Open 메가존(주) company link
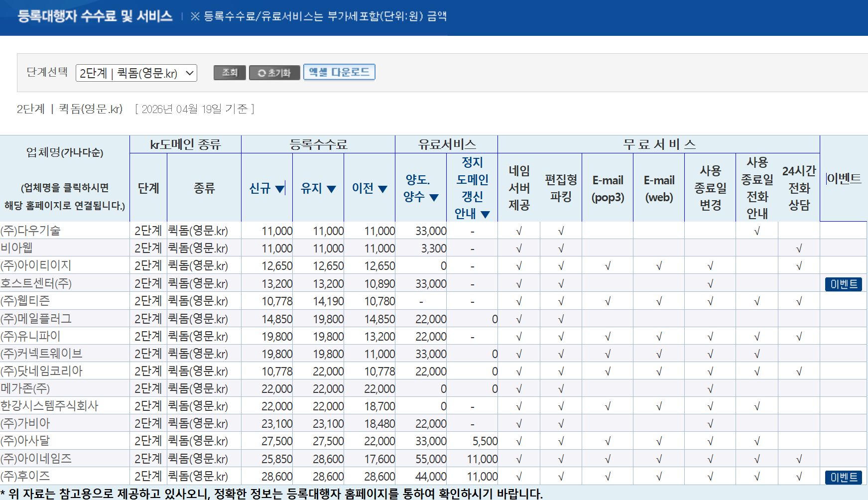The height and width of the screenshot is (500, 868). (x=25, y=388)
